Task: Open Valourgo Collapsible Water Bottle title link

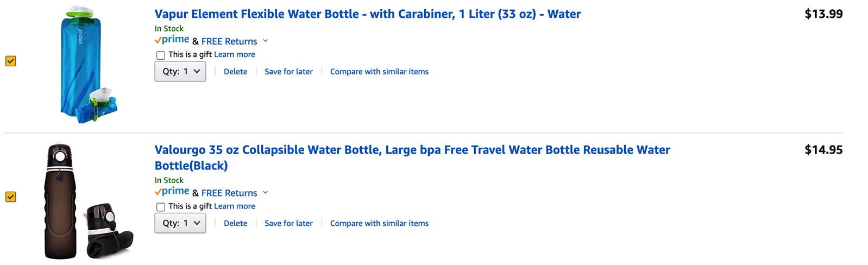Action: [412, 150]
